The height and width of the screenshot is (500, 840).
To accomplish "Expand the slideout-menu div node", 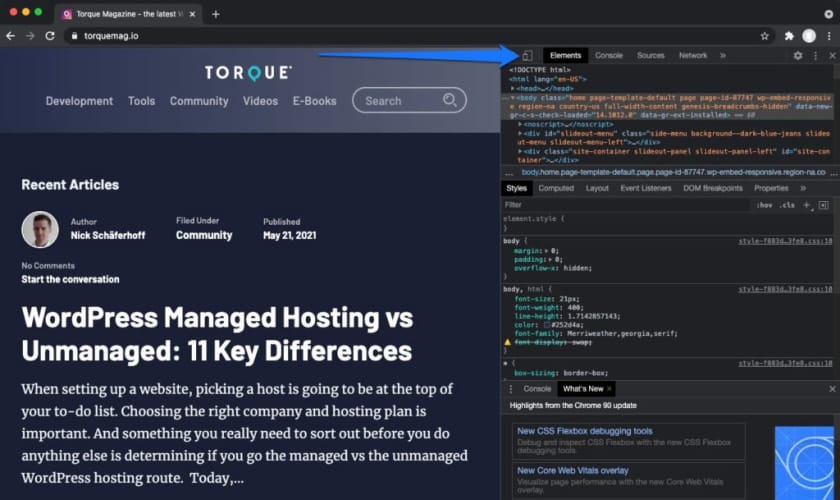I will coord(520,133).
